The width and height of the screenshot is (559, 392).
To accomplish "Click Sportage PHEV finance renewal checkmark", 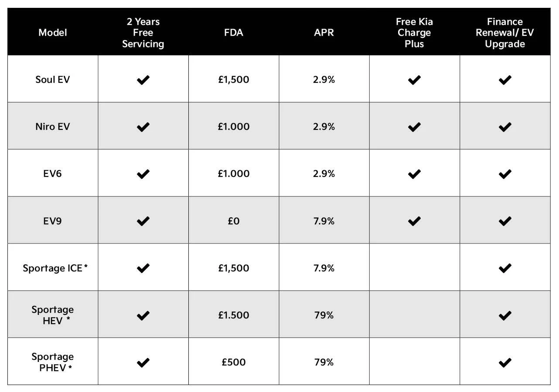I will 505,362.
